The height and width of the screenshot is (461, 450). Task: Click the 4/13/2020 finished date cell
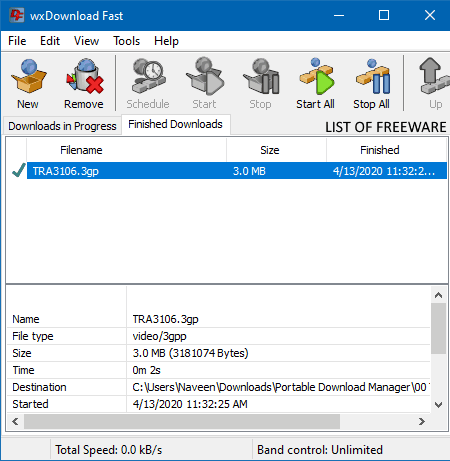pos(384,171)
